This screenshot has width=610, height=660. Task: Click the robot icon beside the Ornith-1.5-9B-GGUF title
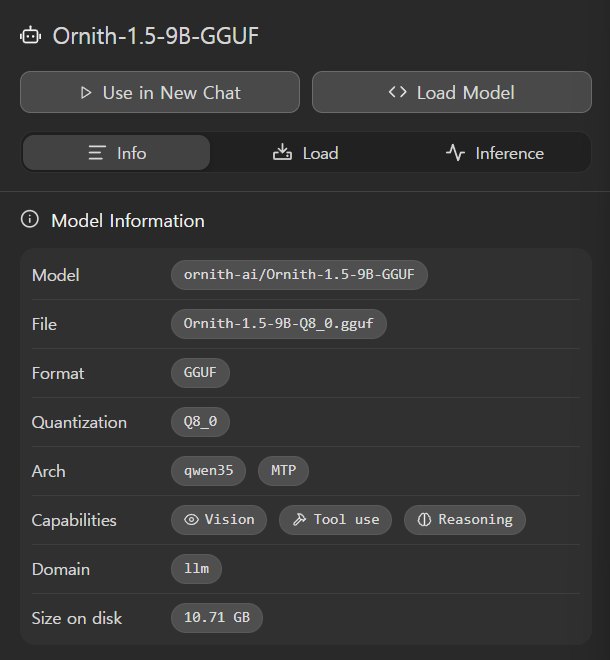tap(30, 36)
